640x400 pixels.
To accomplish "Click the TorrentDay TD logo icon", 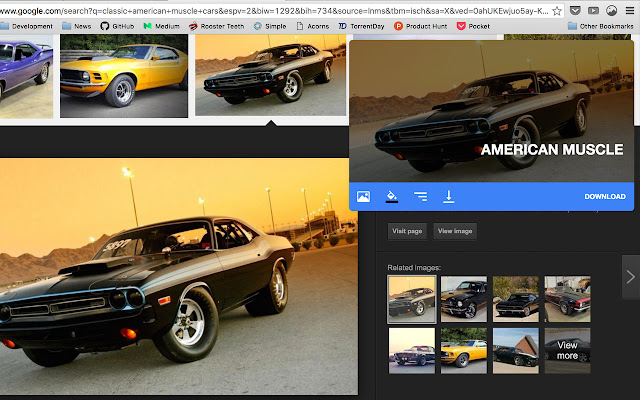I will click(x=342, y=26).
